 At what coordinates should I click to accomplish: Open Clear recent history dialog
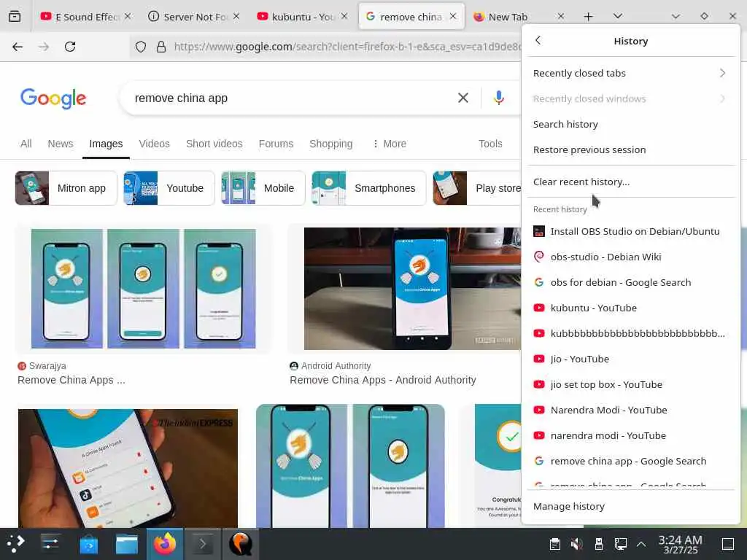[x=631, y=182]
